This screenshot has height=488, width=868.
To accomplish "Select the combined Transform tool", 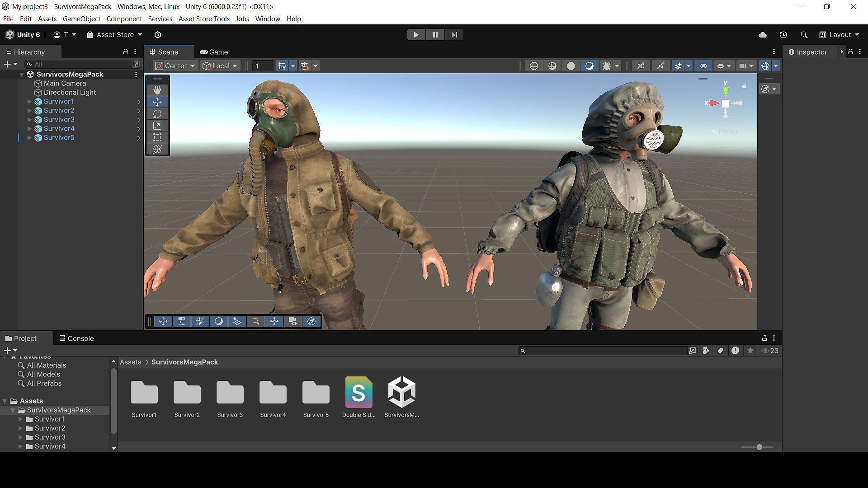I will pyautogui.click(x=157, y=149).
